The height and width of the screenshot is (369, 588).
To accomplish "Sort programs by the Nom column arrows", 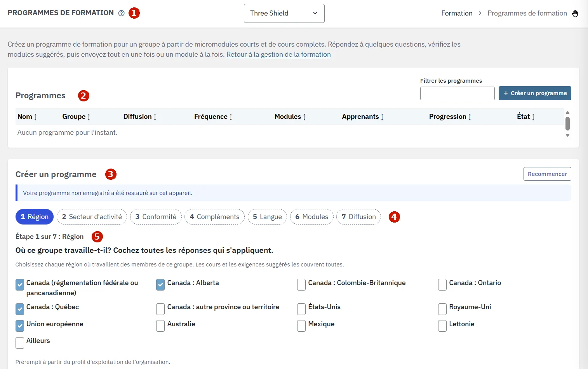I will tap(35, 117).
